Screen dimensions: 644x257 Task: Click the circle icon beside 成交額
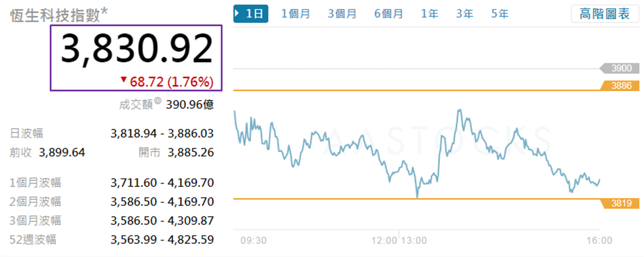158,101
